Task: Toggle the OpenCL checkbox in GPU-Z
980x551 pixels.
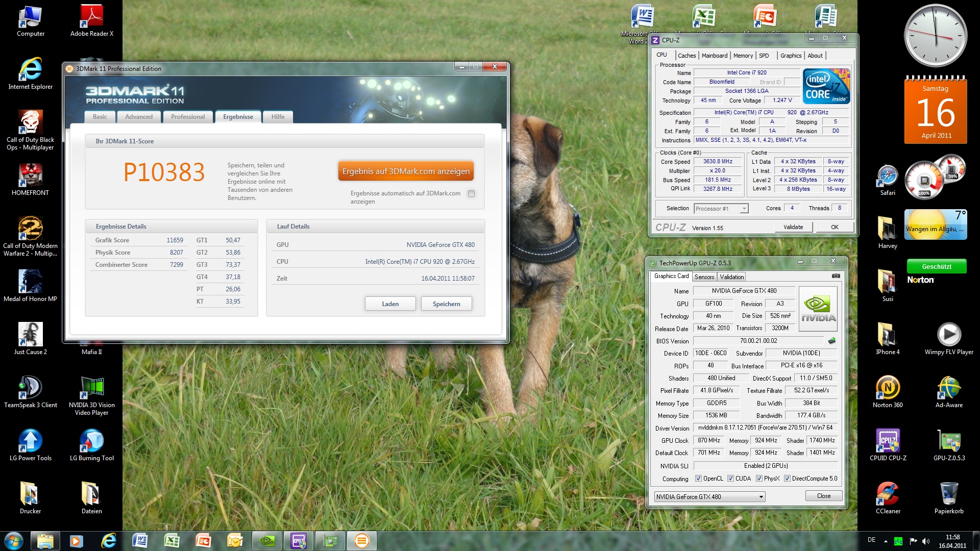Action: (698, 479)
